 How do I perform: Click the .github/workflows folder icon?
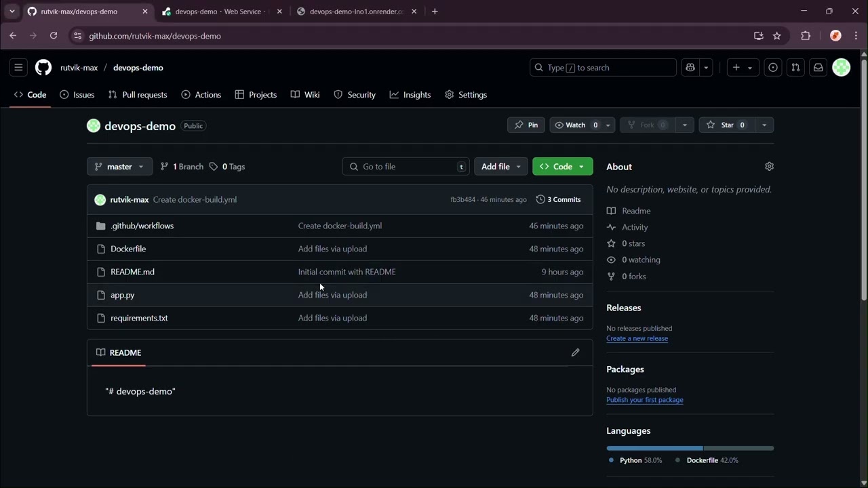point(101,226)
